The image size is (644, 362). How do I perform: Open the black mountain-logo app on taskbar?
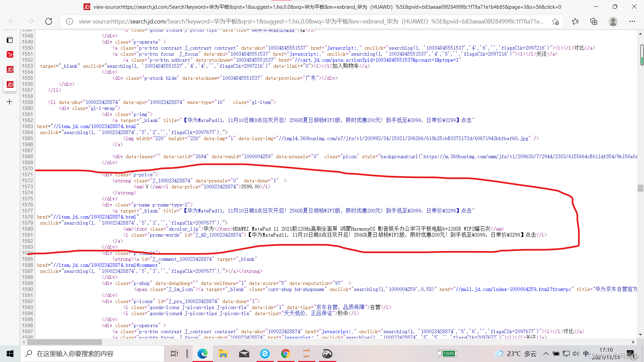(327, 354)
